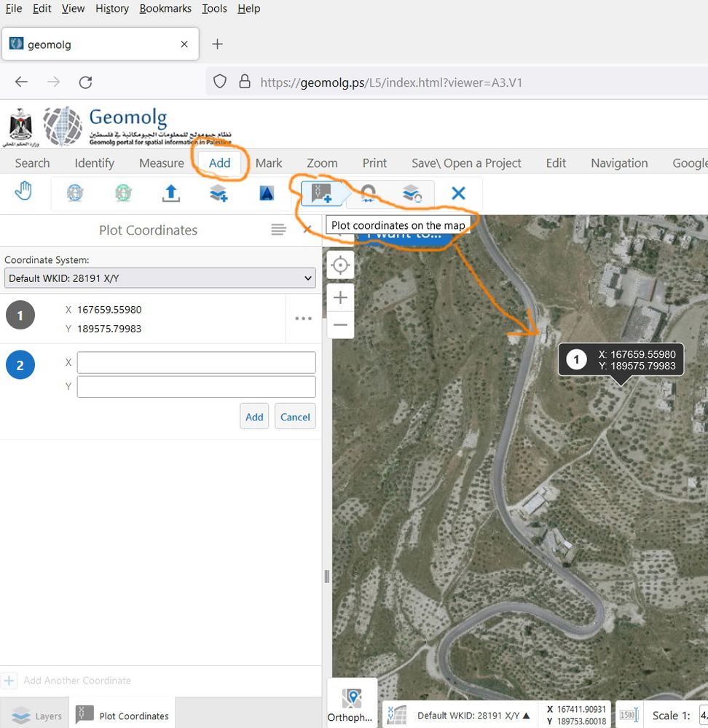The height and width of the screenshot is (728, 708).
Task: Expand the Default WKID status bar selector
Action: (x=473, y=716)
